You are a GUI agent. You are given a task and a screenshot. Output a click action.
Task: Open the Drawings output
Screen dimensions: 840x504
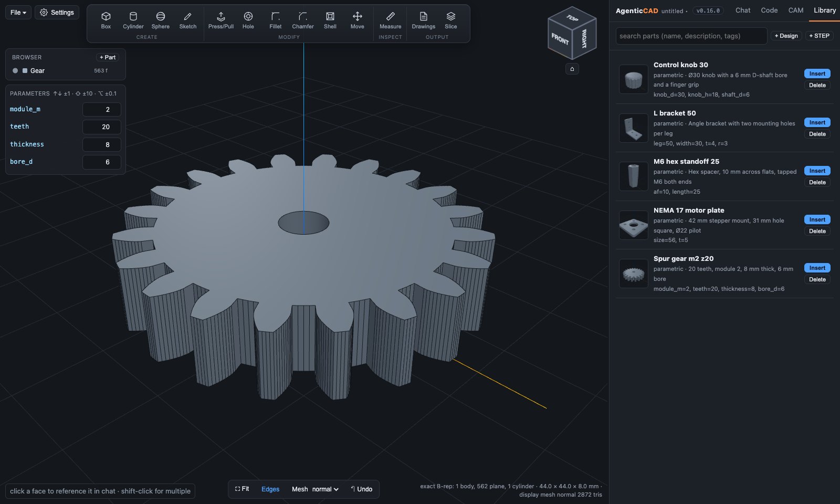coord(423,20)
